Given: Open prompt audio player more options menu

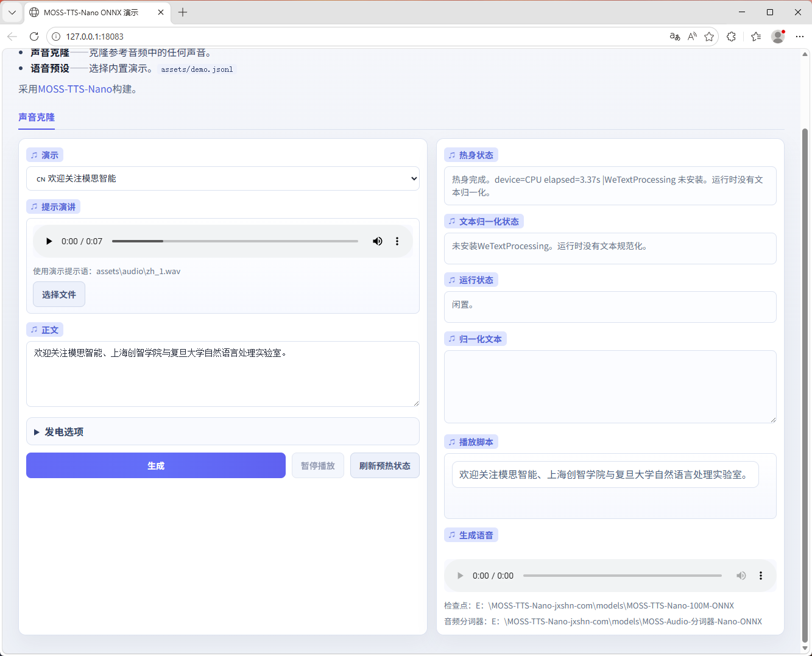Looking at the screenshot, I should [397, 241].
